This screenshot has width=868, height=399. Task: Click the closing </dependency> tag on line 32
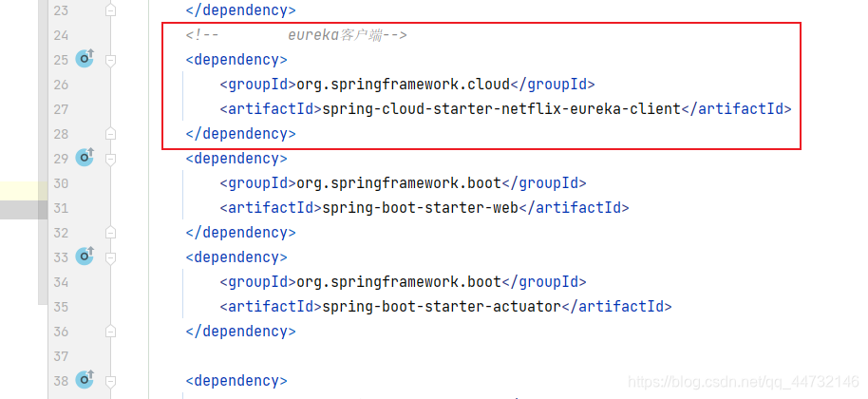[x=241, y=233]
